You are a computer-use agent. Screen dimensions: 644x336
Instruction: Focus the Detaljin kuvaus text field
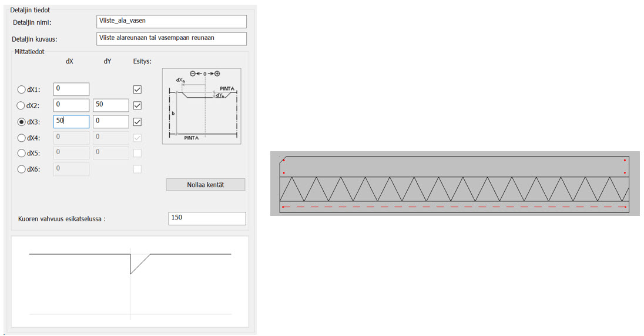click(171, 39)
